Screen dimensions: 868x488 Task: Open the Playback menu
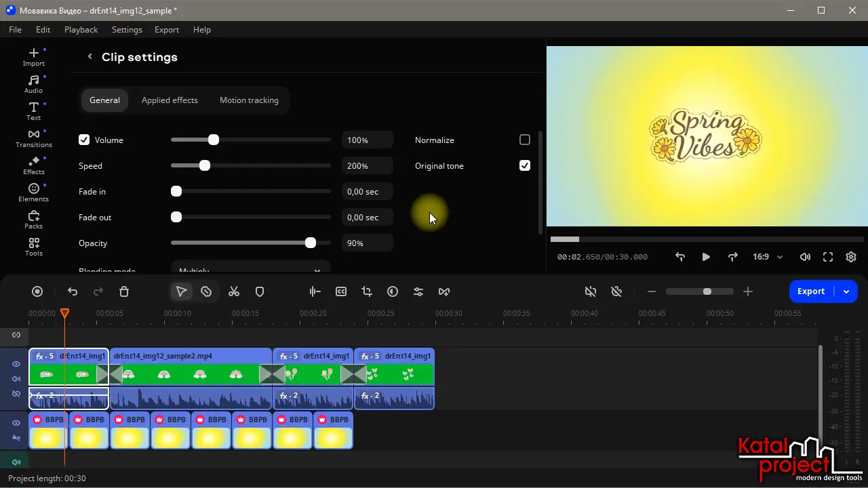[81, 30]
